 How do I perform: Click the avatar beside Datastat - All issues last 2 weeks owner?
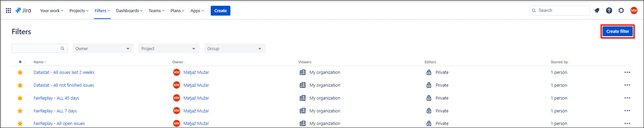pos(176,72)
